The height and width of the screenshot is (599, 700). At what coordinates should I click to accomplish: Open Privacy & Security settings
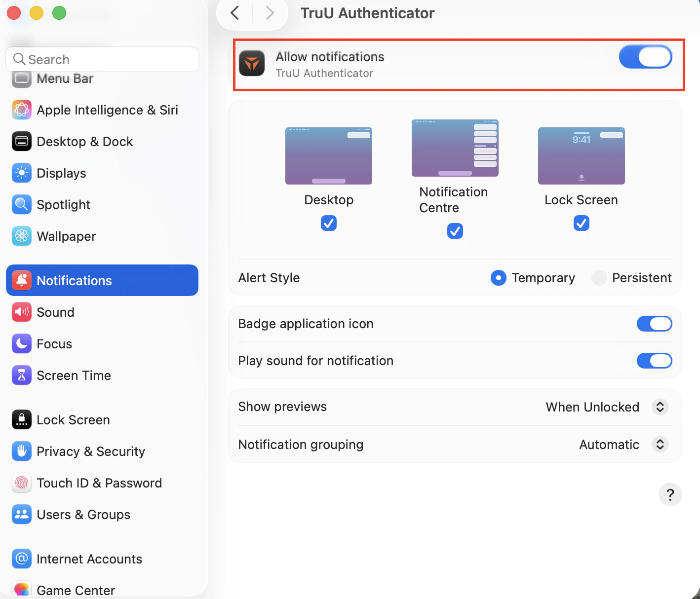tap(102, 451)
